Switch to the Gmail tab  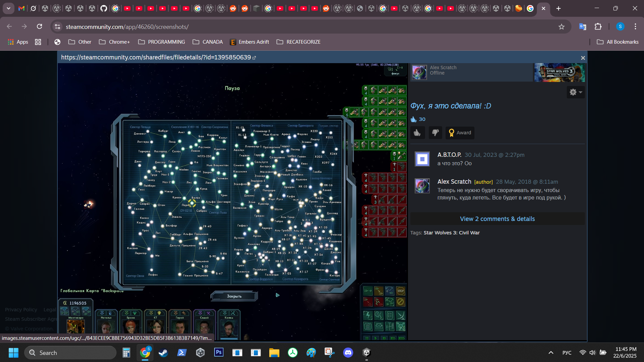[x=21, y=8]
